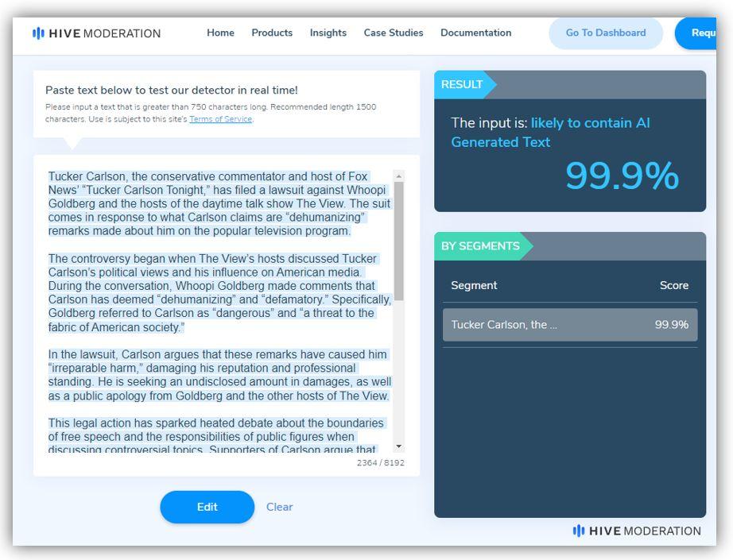Click the down arrow of the text scrollbar
The width and height of the screenshot is (733, 560).
399,446
